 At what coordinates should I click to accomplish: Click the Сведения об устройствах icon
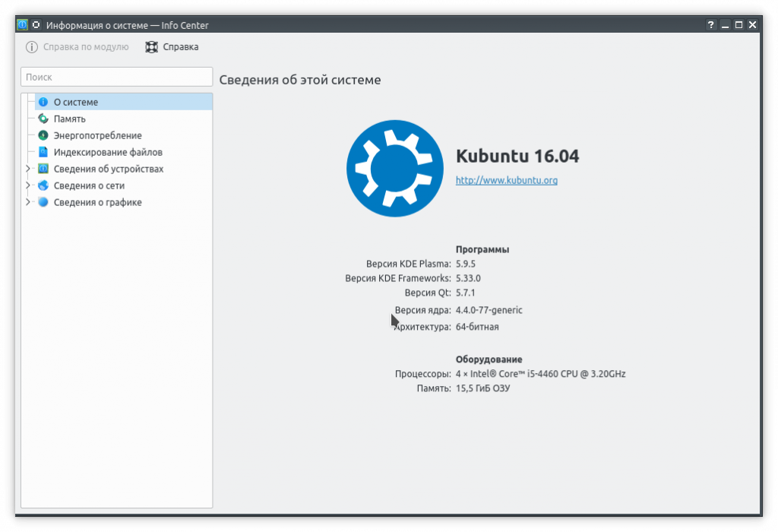point(43,169)
